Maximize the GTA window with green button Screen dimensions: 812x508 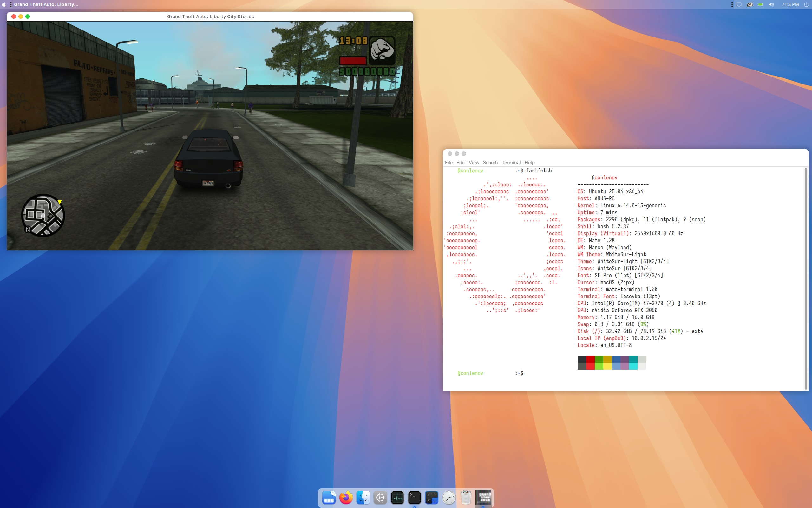[x=28, y=17]
